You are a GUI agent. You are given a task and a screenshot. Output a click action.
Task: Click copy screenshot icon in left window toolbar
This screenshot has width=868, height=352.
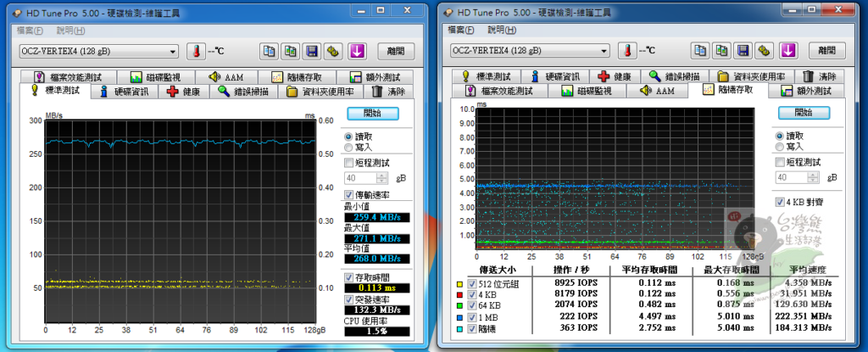(290, 51)
